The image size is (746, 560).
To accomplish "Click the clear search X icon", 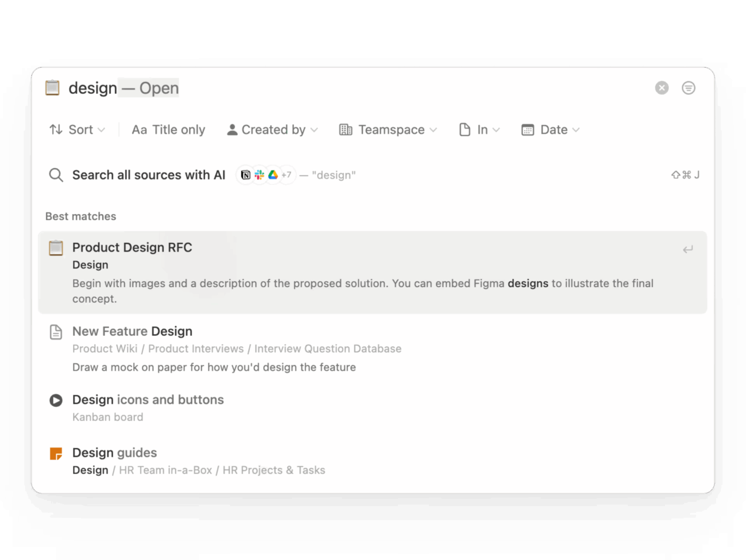I will pos(662,88).
